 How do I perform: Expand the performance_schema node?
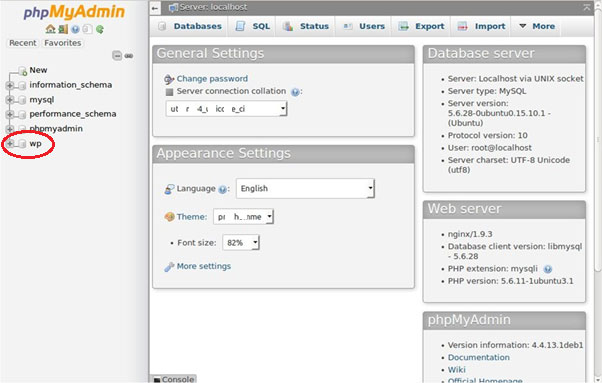pos(10,114)
